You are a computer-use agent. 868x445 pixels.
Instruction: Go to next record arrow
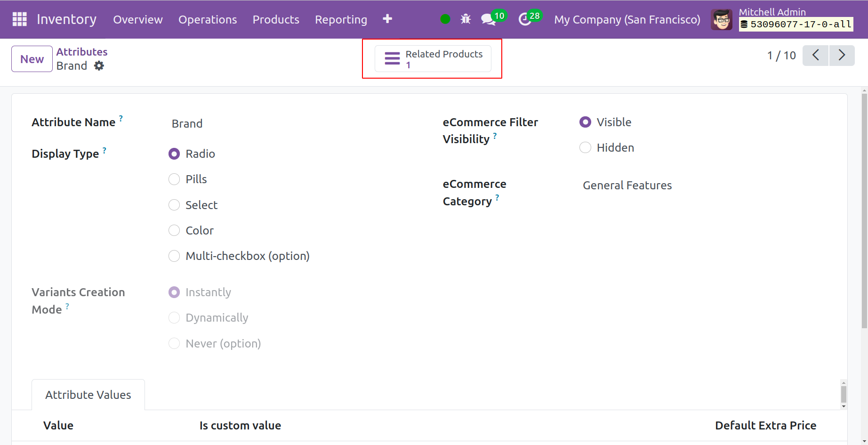[842, 56]
